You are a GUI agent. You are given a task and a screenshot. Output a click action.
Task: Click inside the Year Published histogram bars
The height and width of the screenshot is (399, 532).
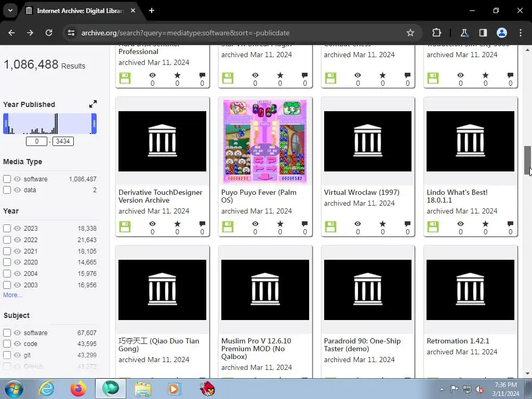click(x=49, y=124)
